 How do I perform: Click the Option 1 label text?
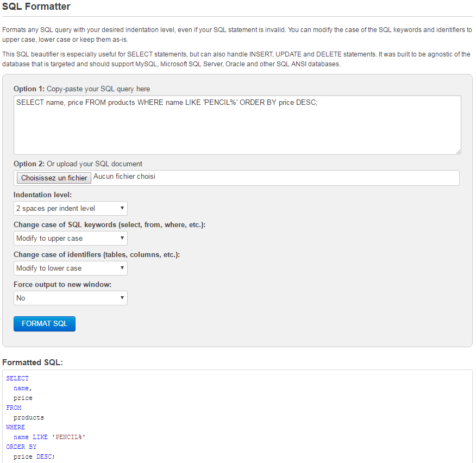click(x=82, y=89)
